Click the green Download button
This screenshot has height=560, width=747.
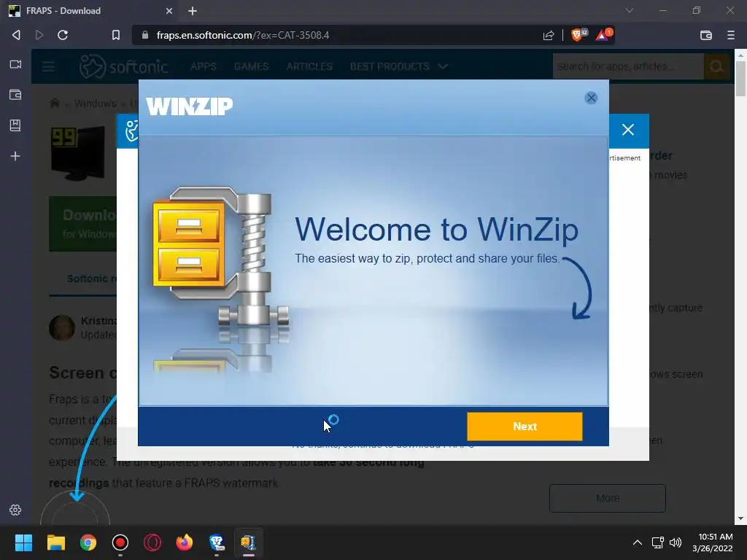point(83,223)
